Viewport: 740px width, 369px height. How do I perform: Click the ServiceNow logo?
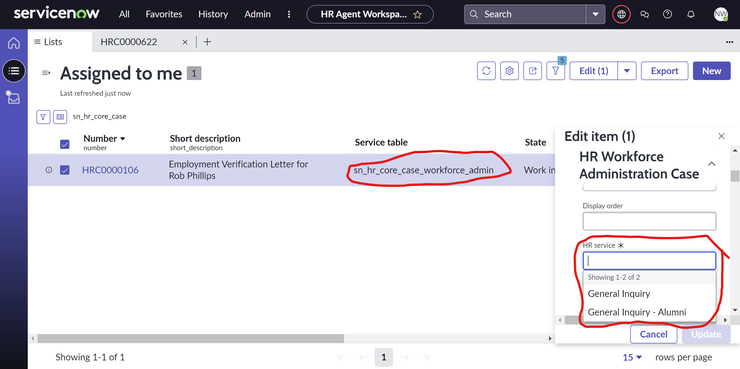(56, 13)
